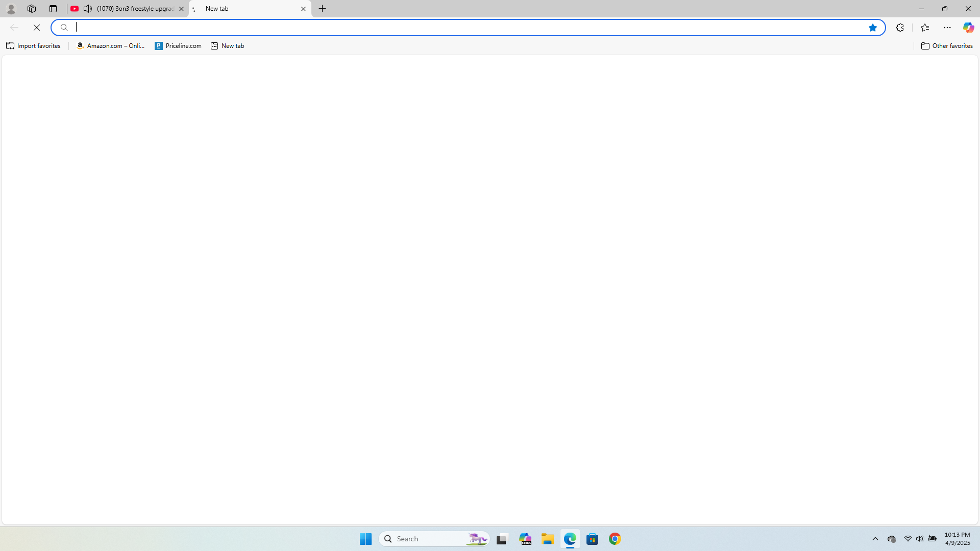This screenshot has height=551, width=980.
Task: Mute the YouTube tab speaker icon
Action: click(x=88, y=9)
